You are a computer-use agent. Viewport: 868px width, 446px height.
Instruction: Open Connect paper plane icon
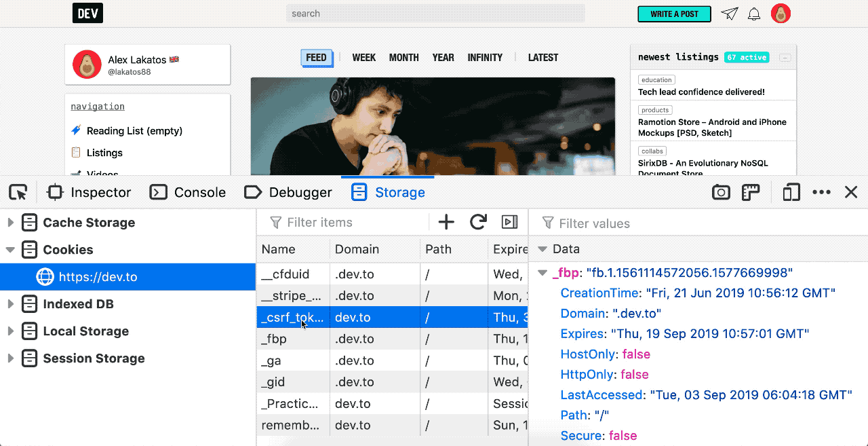pos(729,14)
